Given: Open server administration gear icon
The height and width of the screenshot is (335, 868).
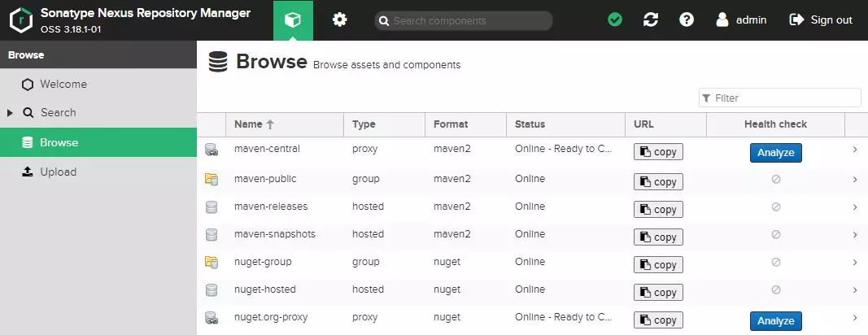Looking at the screenshot, I should (x=340, y=20).
